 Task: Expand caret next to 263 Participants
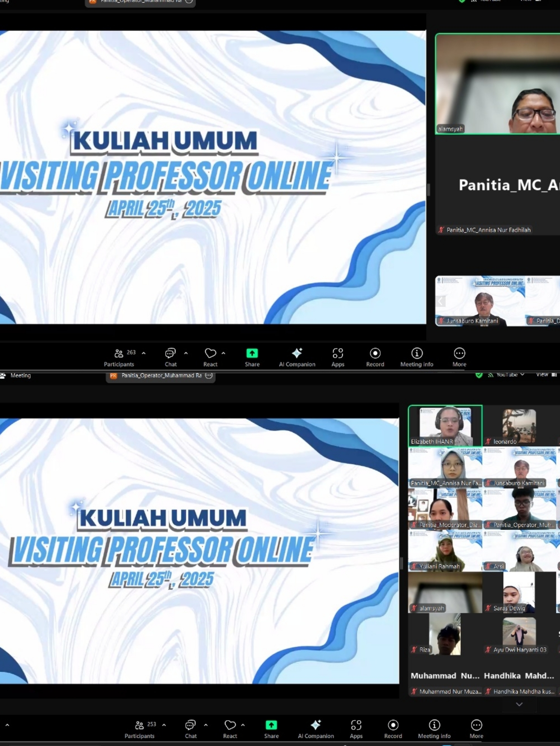coord(144,353)
